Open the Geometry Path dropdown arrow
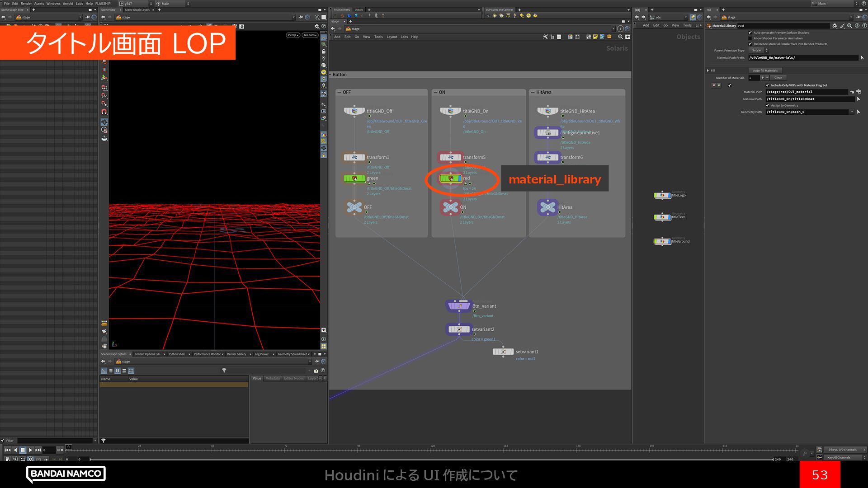868x488 pixels. (852, 112)
